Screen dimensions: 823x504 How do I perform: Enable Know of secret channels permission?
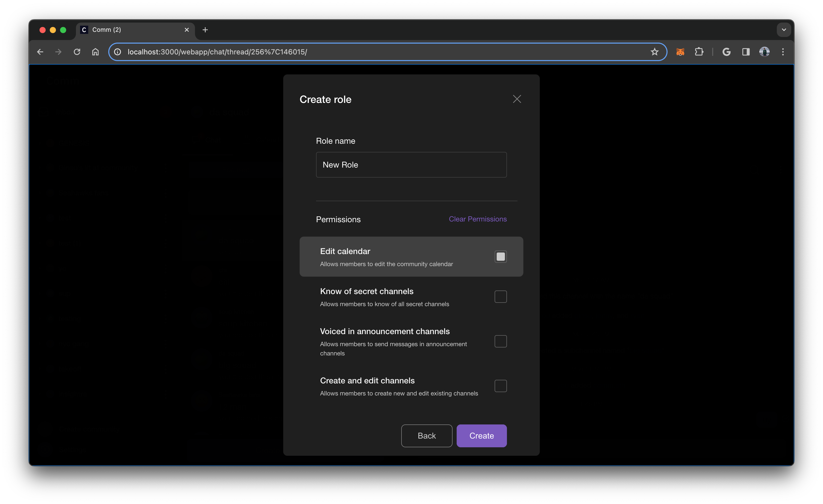click(x=500, y=297)
